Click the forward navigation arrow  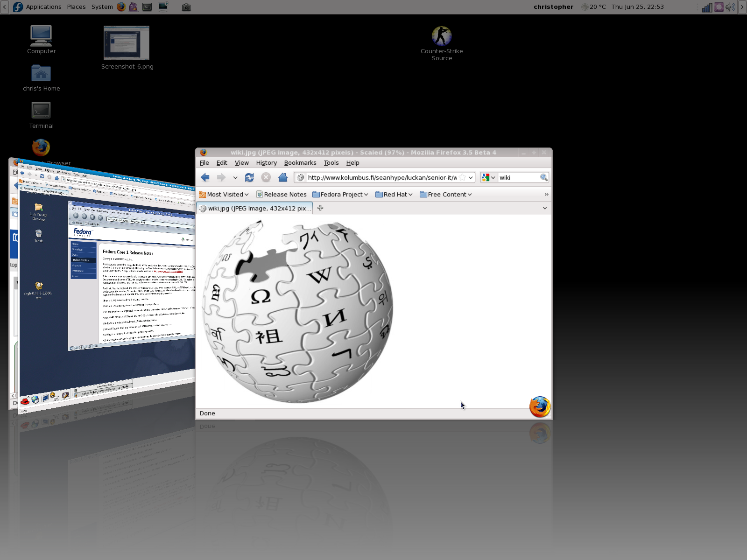[x=221, y=177]
